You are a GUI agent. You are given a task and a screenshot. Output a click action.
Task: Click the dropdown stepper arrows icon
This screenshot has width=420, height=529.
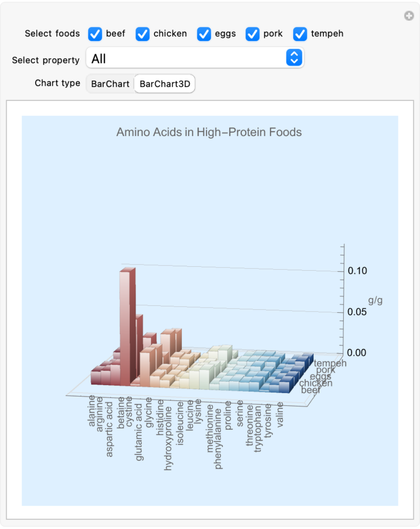click(x=294, y=58)
